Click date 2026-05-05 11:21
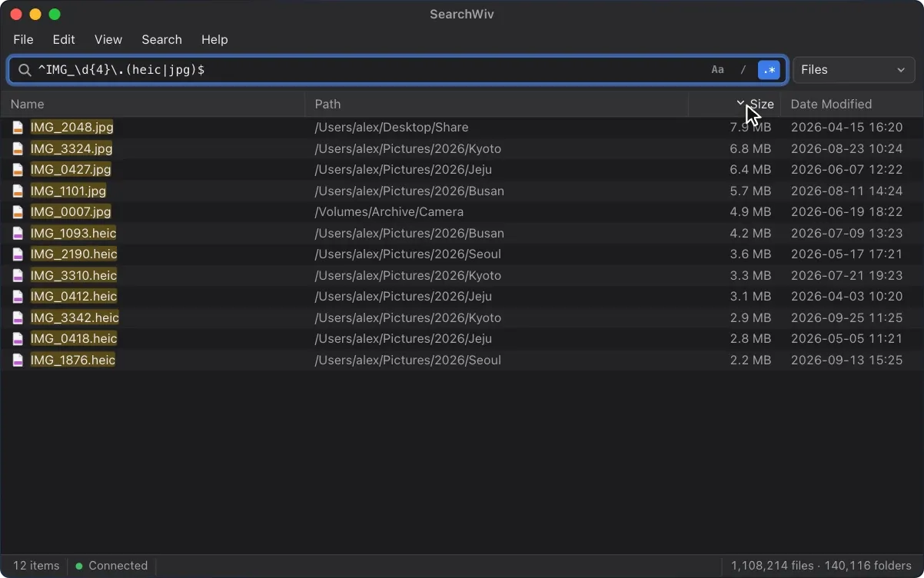The height and width of the screenshot is (578, 924). tap(846, 339)
